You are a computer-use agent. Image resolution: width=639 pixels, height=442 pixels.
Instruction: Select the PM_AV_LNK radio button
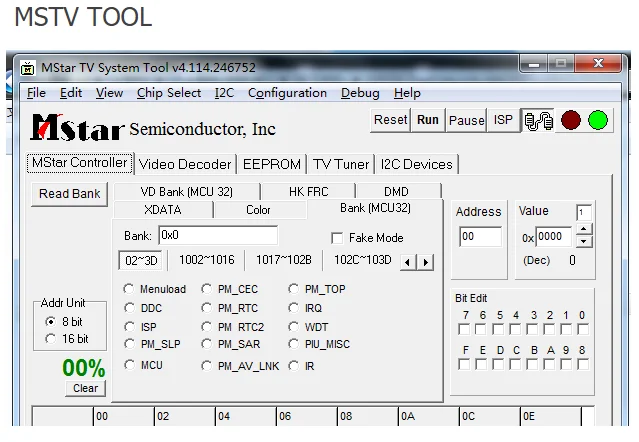pyautogui.click(x=207, y=366)
